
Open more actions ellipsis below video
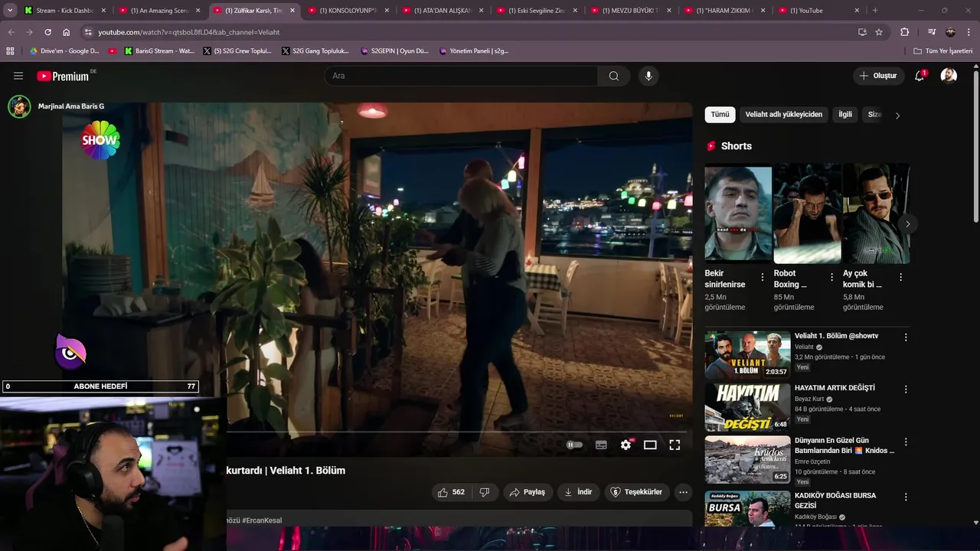[683, 492]
